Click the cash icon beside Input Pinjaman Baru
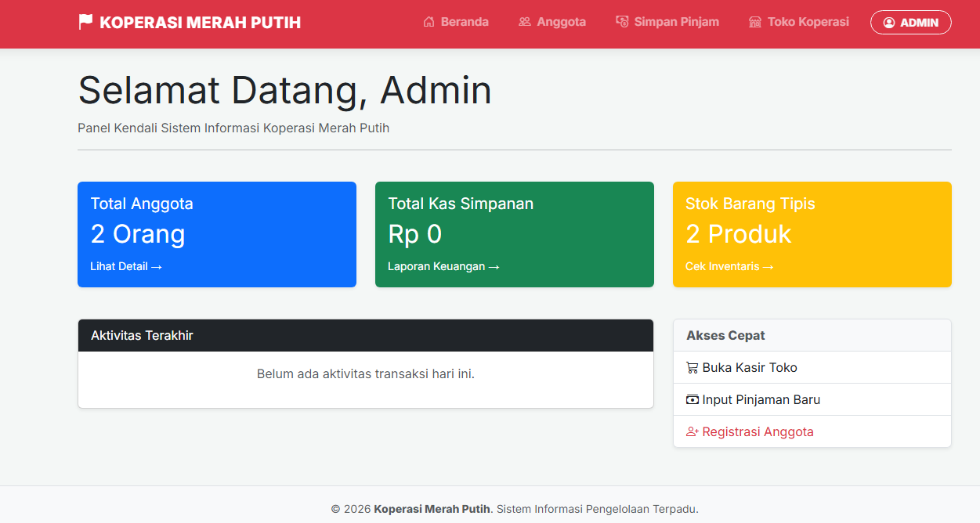Image resolution: width=980 pixels, height=523 pixels. point(693,399)
